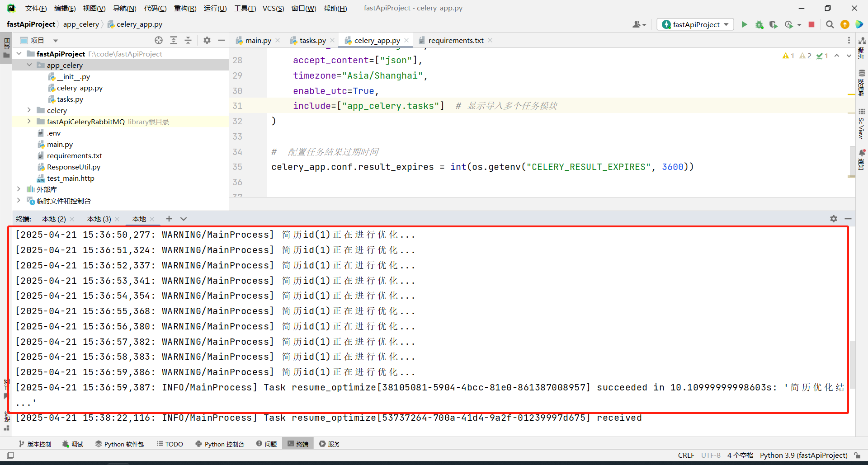Add a new terminal session tab
868x465 pixels.
point(169,219)
